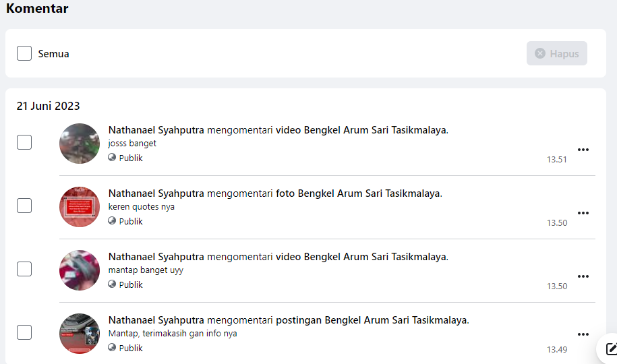
Task: Toggle checkbox for "Mantap, terimakasih gan" comment
Action: 24,332
